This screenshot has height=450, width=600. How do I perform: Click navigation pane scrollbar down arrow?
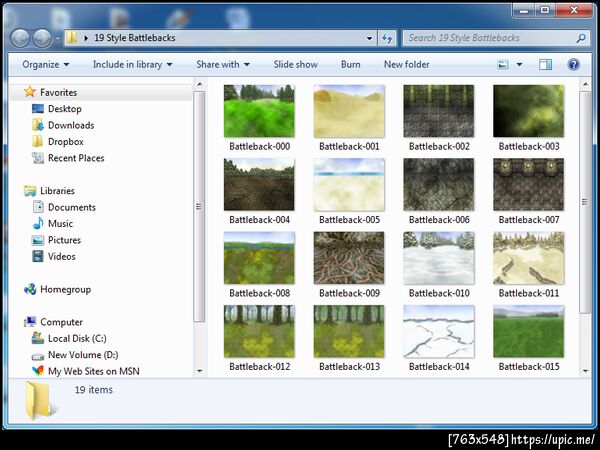click(199, 370)
